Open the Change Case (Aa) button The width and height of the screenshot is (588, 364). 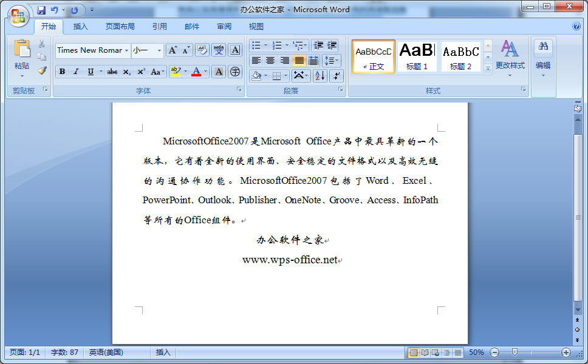157,72
